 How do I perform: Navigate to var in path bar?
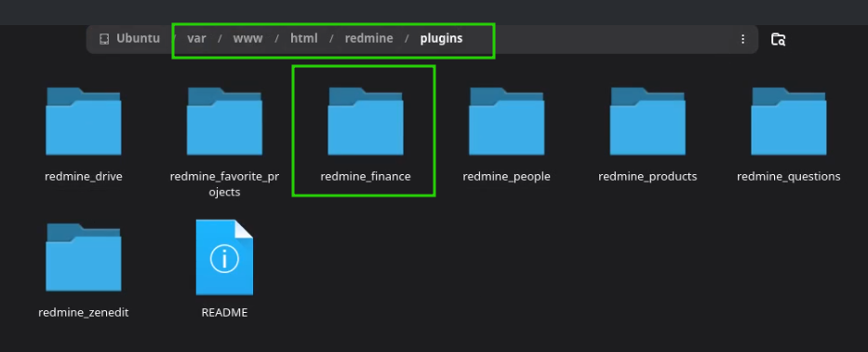click(x=196, y=39)
